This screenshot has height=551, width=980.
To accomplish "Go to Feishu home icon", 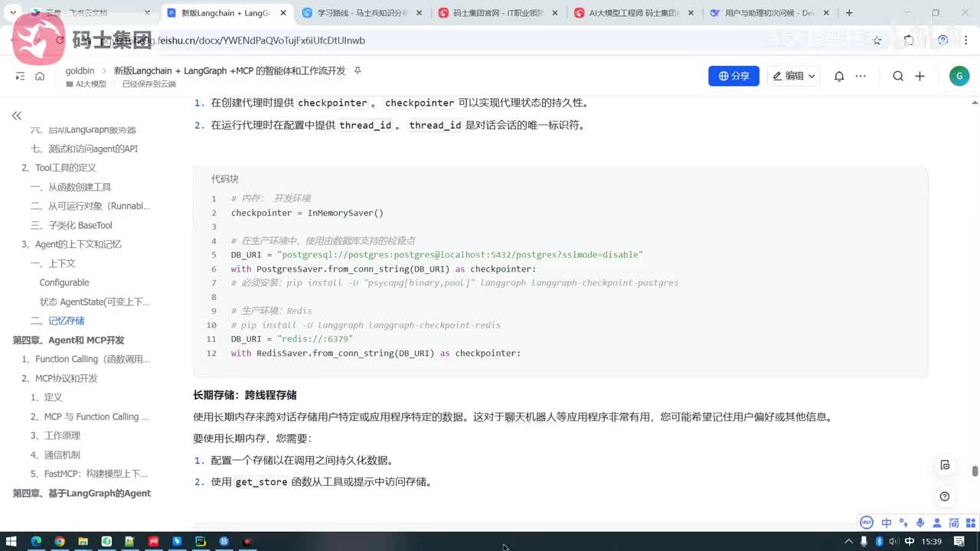I will 40,77.
